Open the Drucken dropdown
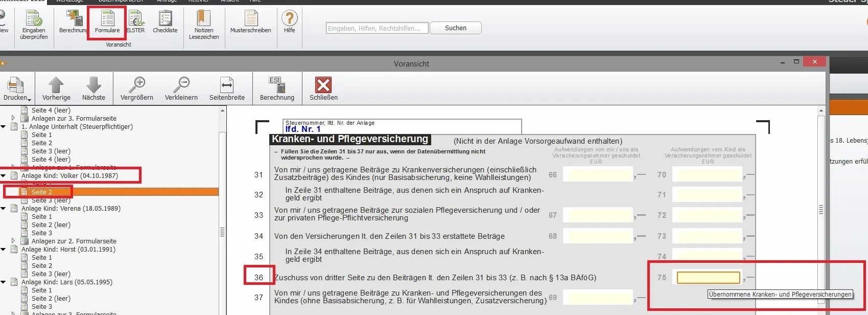The width and height of the screenshot is (868, 315). [17, 89]
